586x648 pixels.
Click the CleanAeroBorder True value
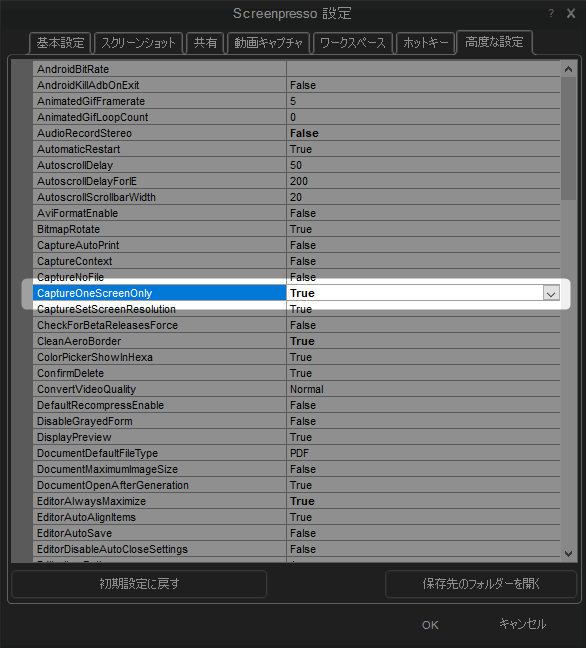pos(423,341)
